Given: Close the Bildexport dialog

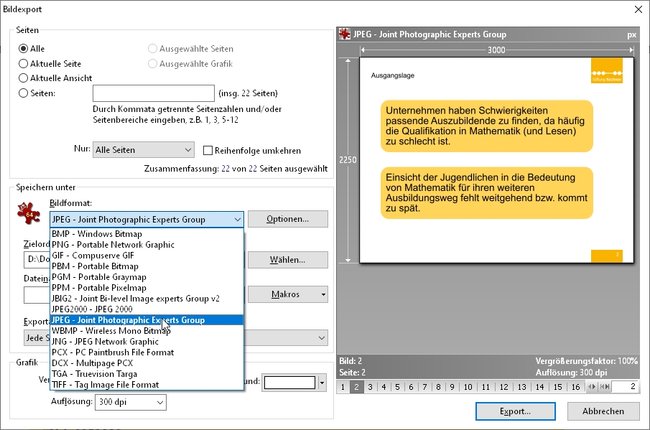Looking at the screenshot, I should coord(638,9).
